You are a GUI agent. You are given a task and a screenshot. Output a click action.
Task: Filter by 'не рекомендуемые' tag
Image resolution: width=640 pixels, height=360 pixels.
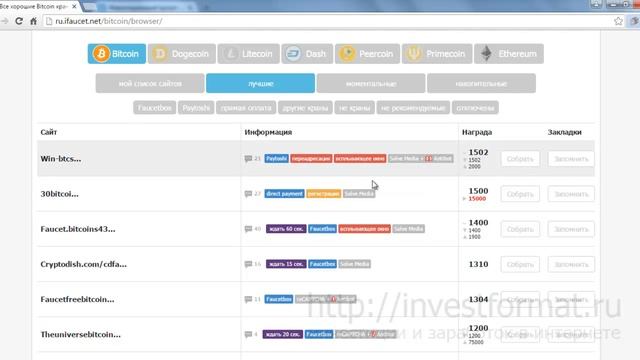413,108
